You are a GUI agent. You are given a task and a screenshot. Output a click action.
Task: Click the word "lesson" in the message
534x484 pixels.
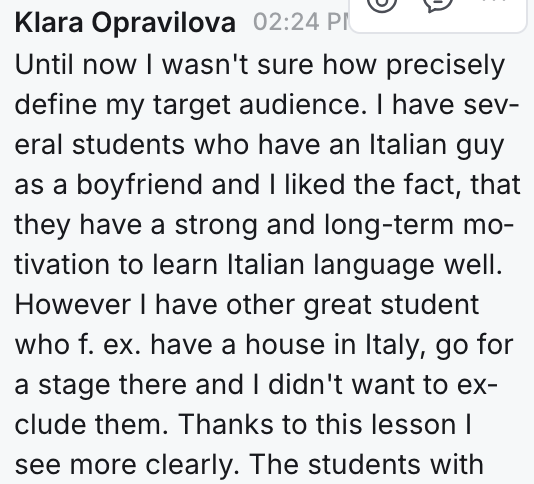(412, 425)
